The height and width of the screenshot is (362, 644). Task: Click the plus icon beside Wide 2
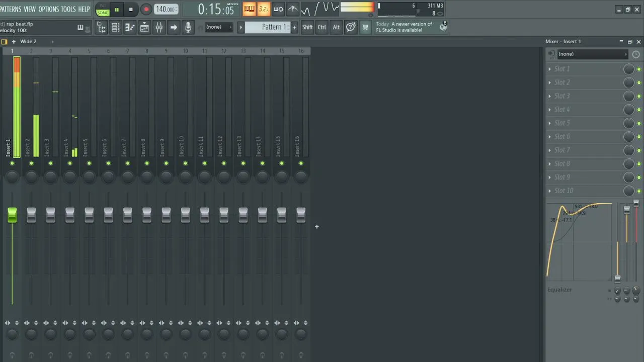(14, 41)
